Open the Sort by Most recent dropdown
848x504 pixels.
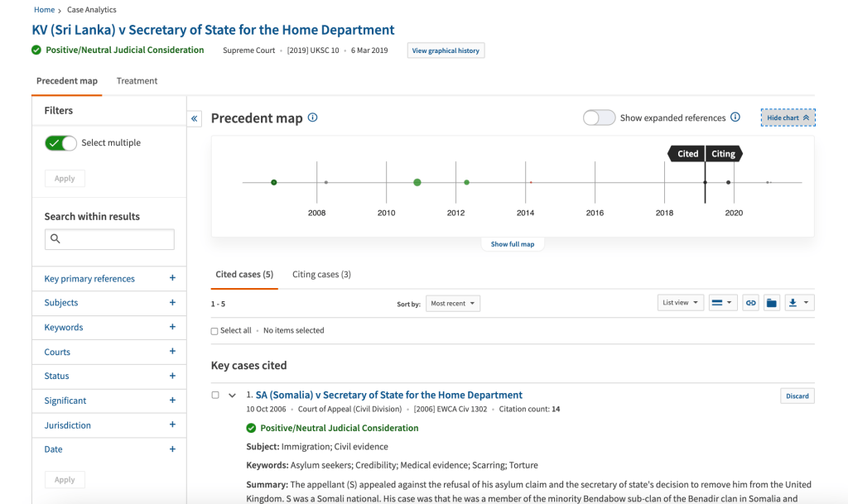[452, 304]
